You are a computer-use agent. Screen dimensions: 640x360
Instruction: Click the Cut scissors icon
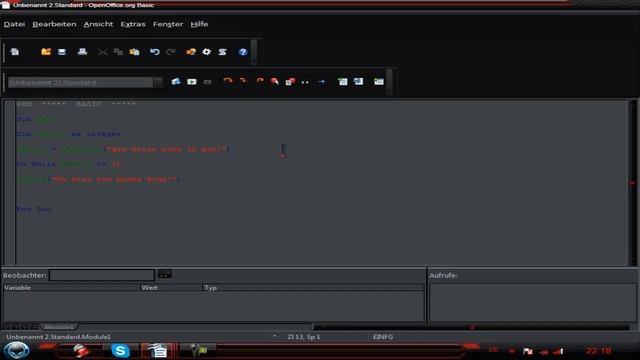(x=103, y=52)
